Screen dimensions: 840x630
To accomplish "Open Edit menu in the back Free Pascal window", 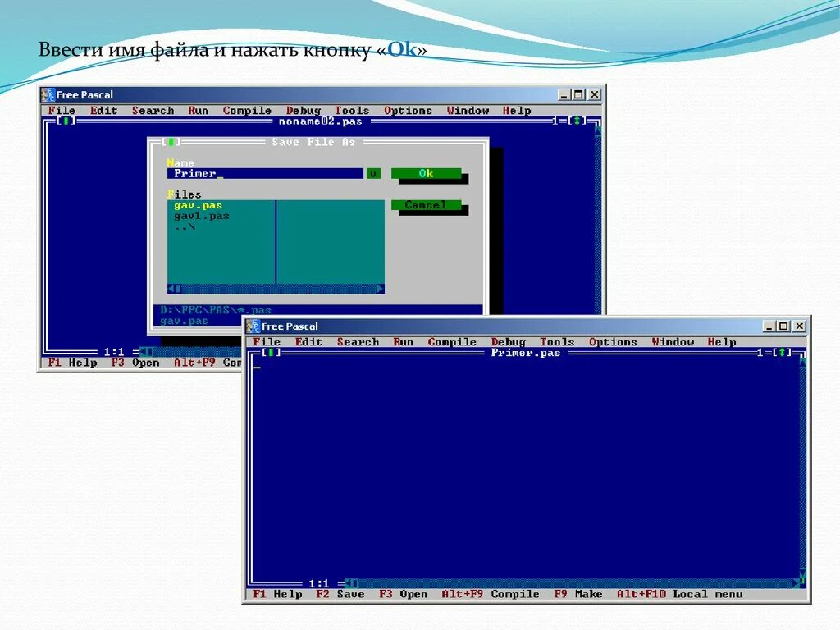I will [x=103, y=111].
